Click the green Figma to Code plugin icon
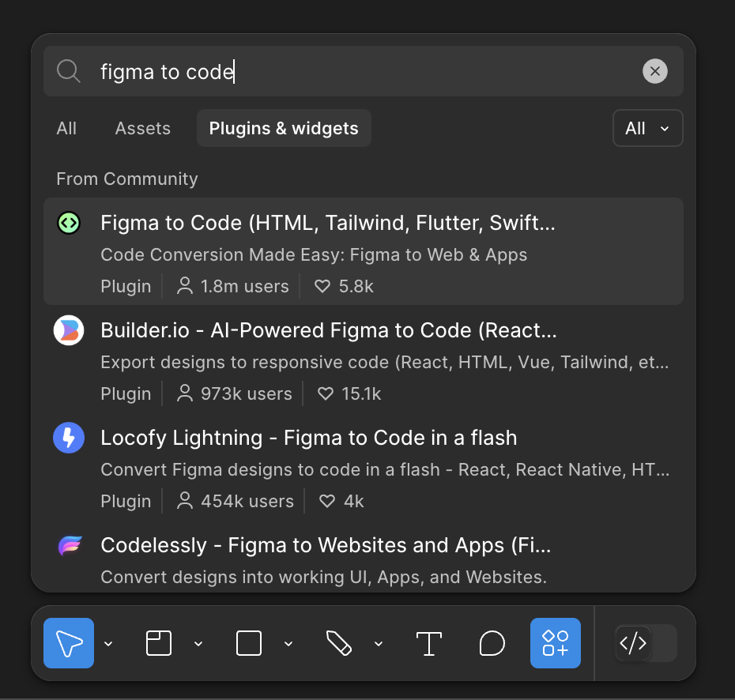The image size is (735, 700). point(69,223)
